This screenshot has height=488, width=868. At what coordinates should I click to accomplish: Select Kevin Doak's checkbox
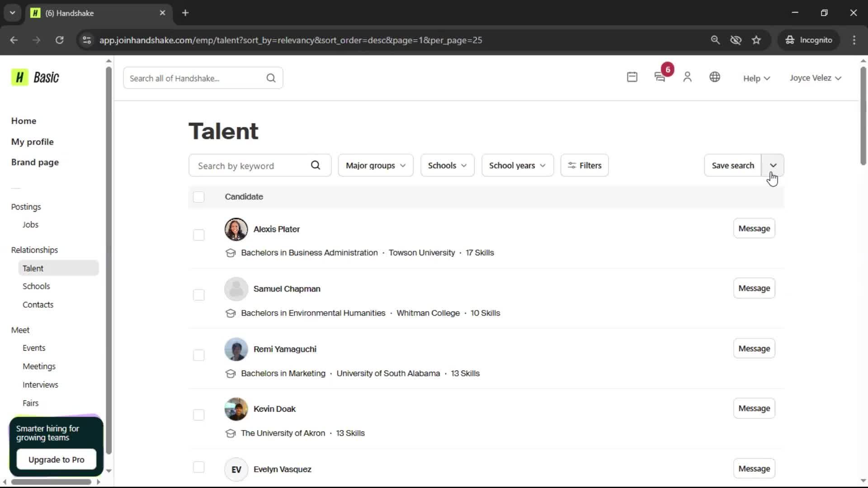(198, 415)
